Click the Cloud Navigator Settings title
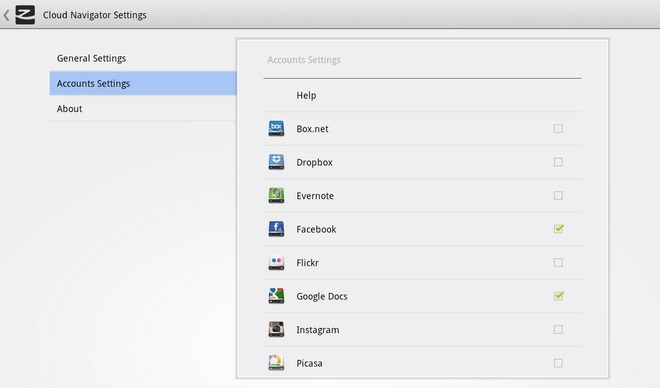The image size is (660, 388). [95, 15]
